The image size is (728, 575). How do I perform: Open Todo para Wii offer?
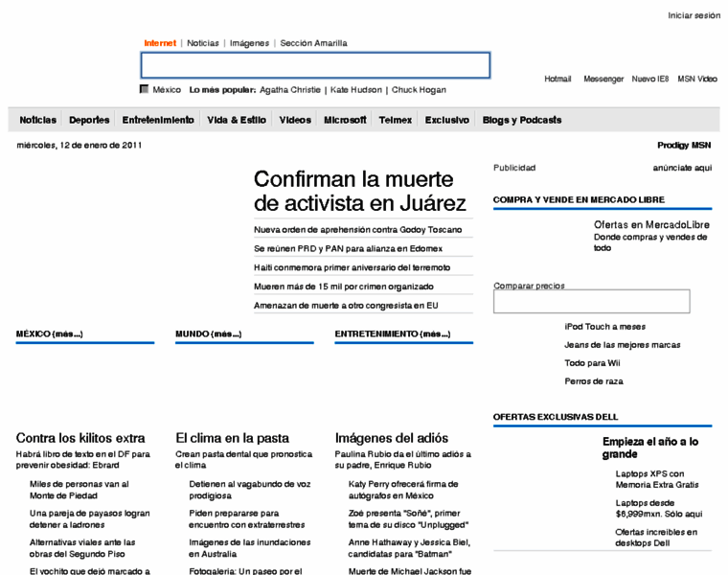pos(592,363)
